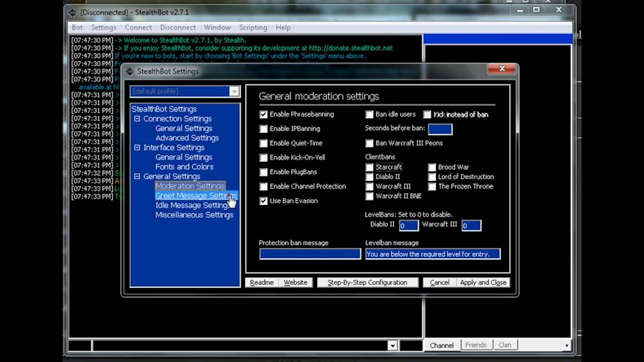Check the Lord of Destruction clientban box
Screen dimensions: 644x362
tap(432, 177)
